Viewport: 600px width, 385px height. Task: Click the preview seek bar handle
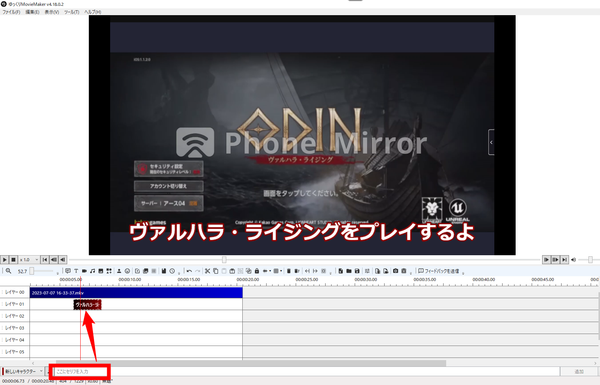pyautogui.click(x=224, y=260)
